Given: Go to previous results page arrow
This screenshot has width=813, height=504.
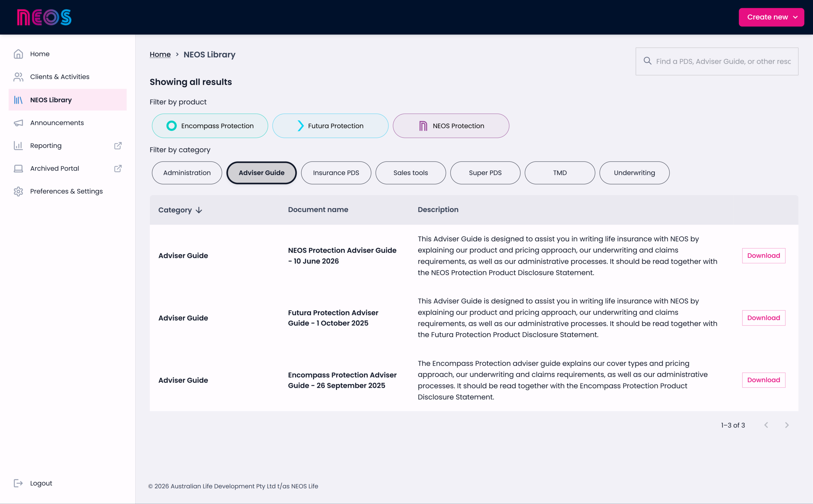Looking at the screenshot, I should coord(766,425).
